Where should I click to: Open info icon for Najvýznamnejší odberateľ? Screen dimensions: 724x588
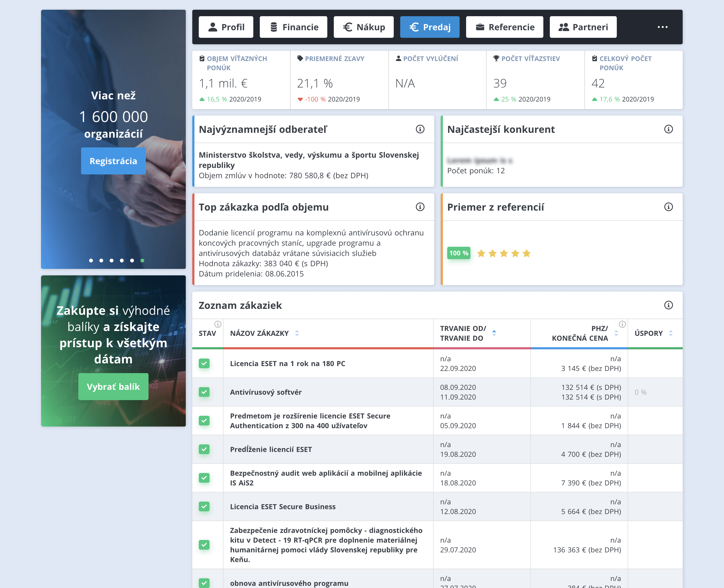click(x=420, y=129)
